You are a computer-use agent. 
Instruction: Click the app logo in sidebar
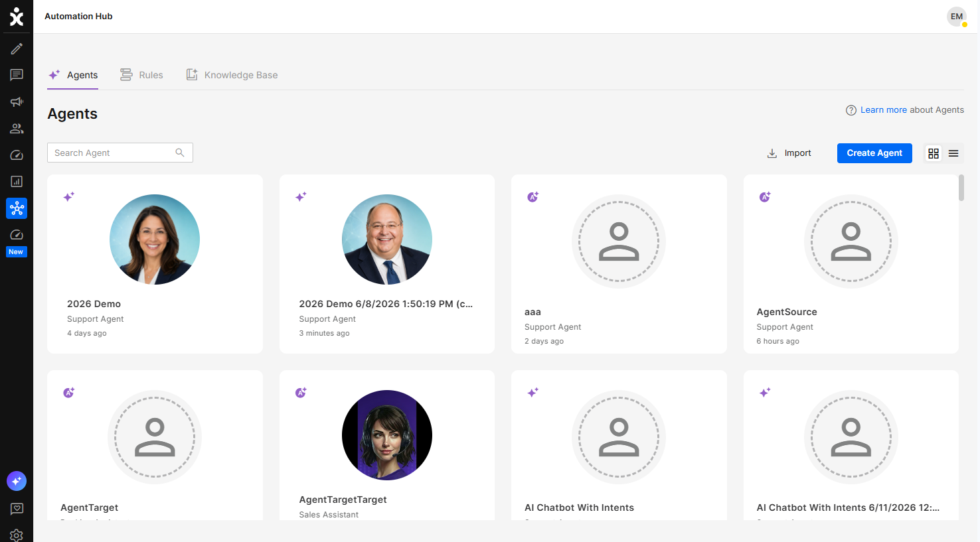point(17,17)
